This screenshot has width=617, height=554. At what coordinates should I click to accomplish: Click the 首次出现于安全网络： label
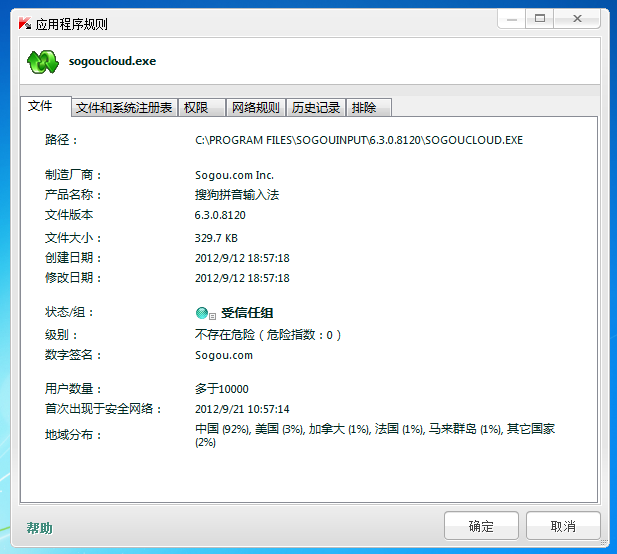103,409
